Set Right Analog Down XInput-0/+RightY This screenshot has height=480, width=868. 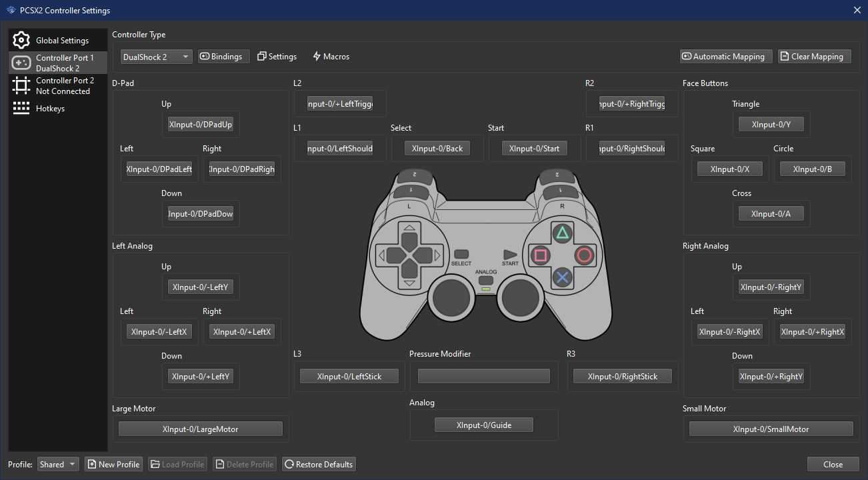click(771, 377)
